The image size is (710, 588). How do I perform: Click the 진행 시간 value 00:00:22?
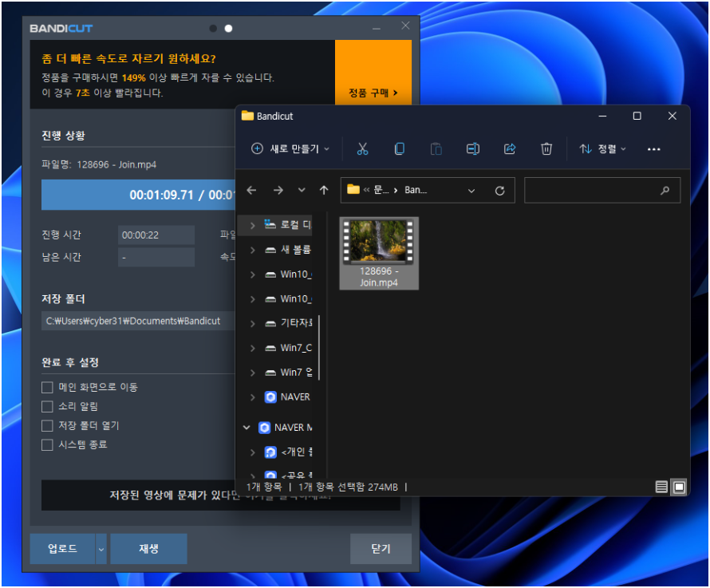pyautogui.click(x=156, y=235)
